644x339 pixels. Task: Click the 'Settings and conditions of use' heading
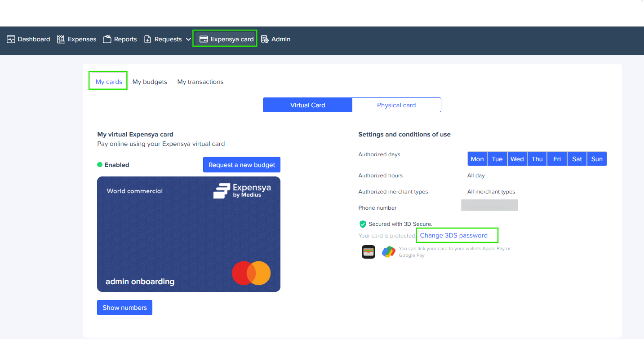tap(404, 134)
